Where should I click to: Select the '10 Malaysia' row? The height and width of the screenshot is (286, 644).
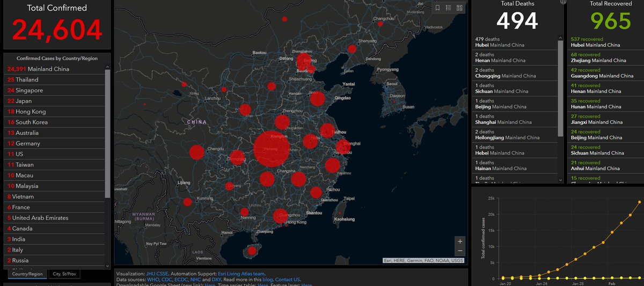point(54,186)
